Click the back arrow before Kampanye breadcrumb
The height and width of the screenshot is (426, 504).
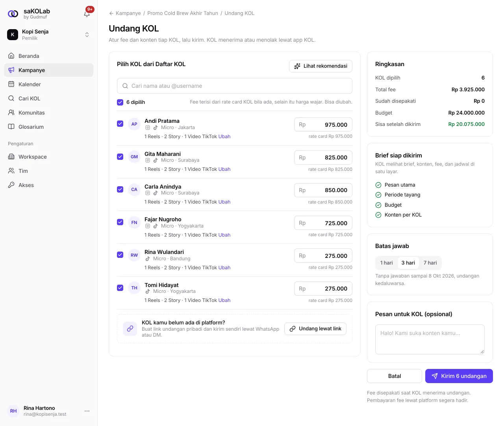(111, 13)
